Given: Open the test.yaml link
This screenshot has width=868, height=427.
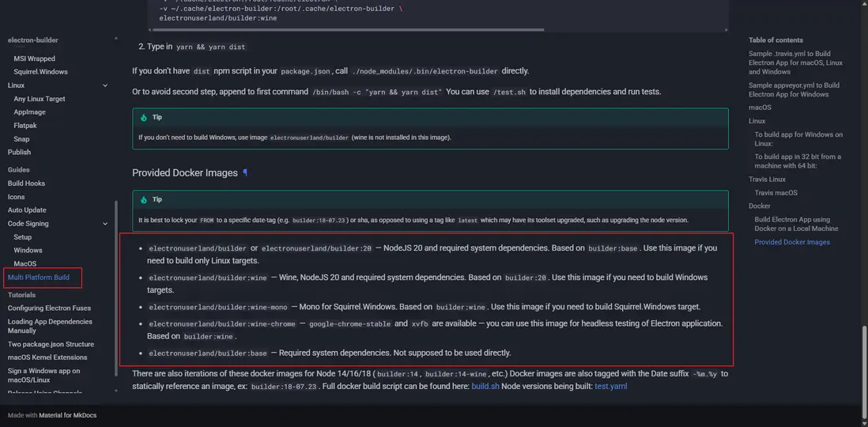Looking at the screenshot, I should [610, 387].
